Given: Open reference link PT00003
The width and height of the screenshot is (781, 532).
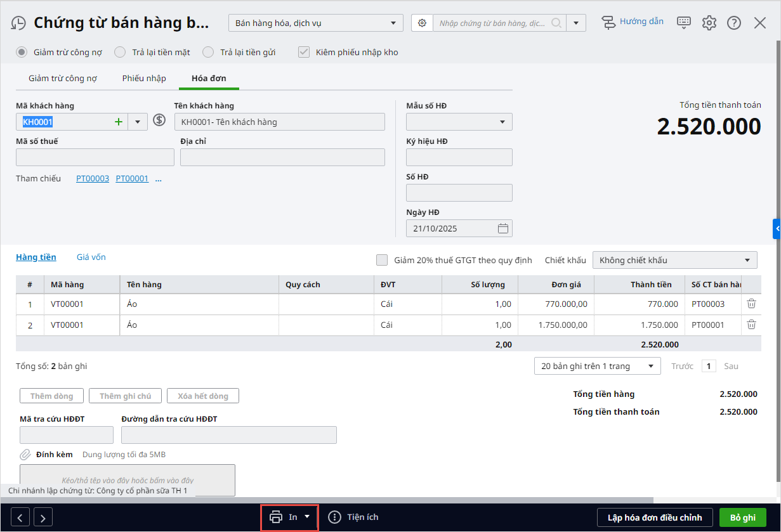Looking at the screenshot, I should pos(93,179).
